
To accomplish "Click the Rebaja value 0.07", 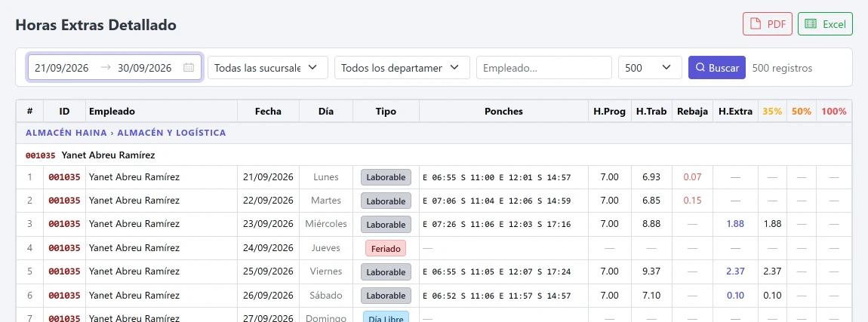I will pyautogui.click(x=693, y=177).
